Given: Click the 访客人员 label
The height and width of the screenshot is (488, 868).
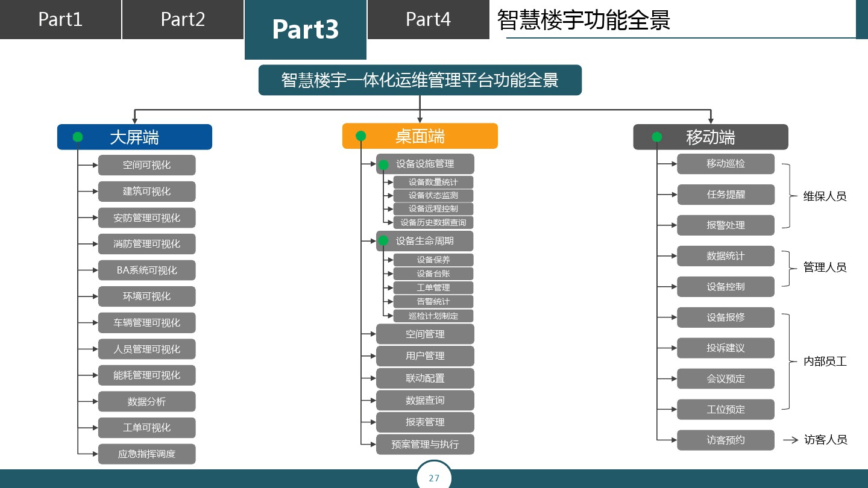Looking at the screenshot, I should point(825,440).
